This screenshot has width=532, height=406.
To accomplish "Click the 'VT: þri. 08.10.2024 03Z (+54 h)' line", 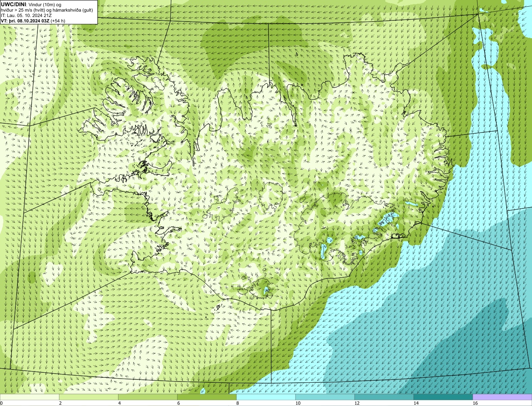I will tap(33, 21).
